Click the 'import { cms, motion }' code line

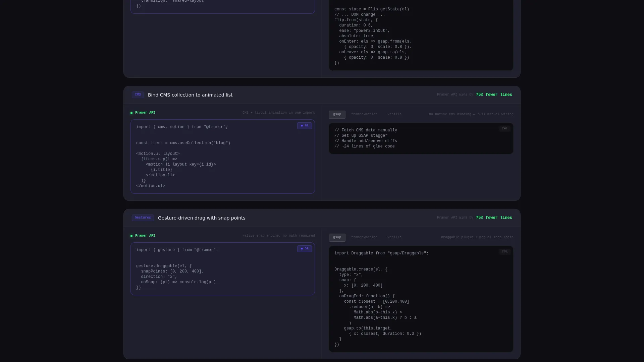[182, 127]
